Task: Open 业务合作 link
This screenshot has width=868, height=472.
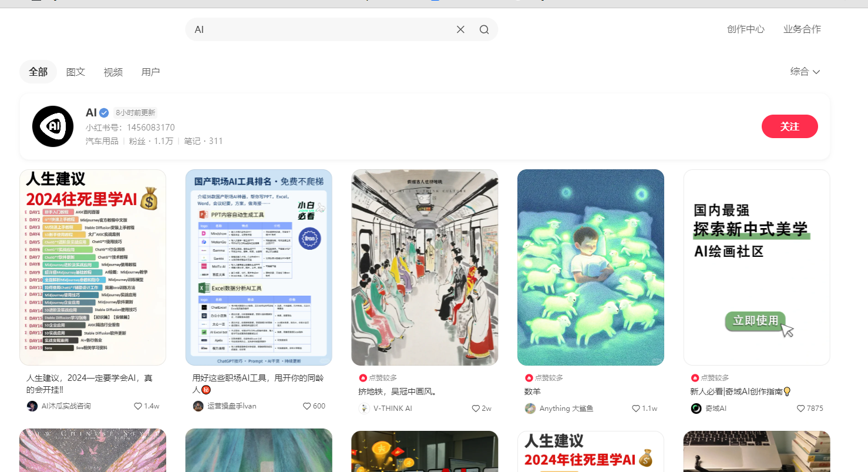Action: click(802, 29)
